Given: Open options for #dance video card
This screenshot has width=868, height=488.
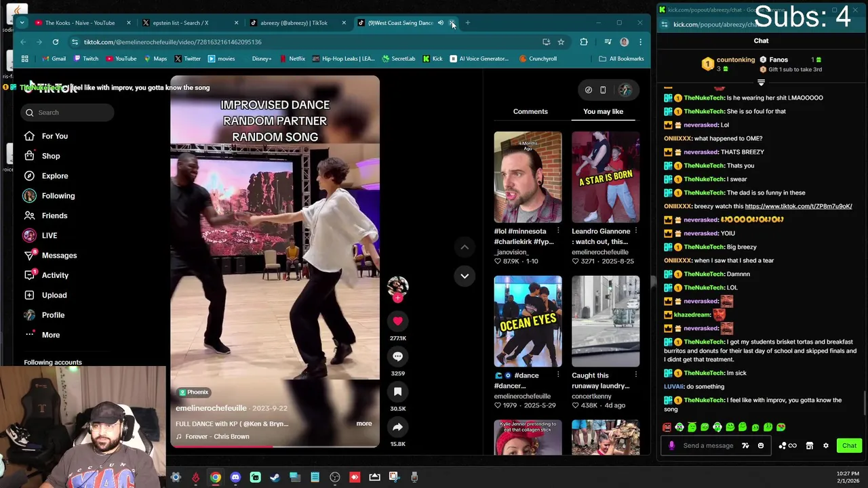Looking at the screenshot, I should pos(558,375).
